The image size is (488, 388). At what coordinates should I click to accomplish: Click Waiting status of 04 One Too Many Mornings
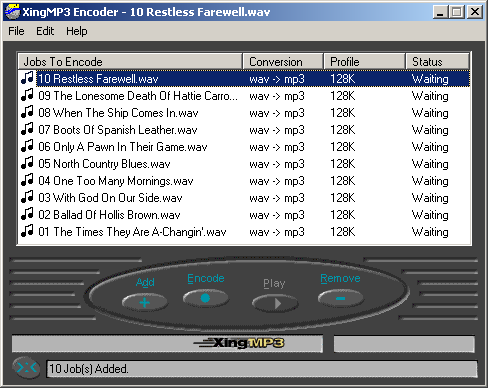pos(430,181)
